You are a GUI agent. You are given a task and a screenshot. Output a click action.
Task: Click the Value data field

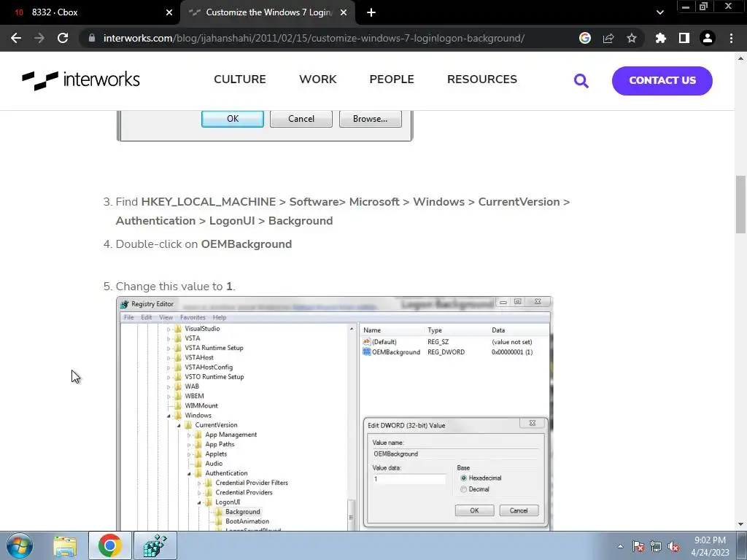coord(409,479)
